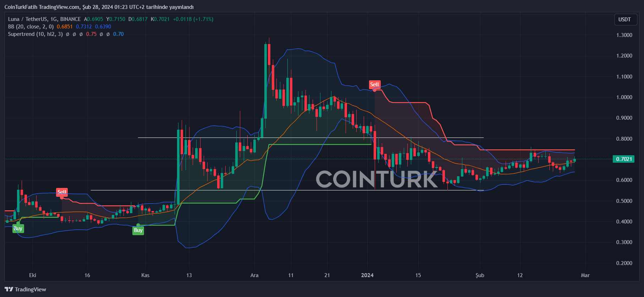Click the BB basis value 0.6851
Screen dimensions: 644x297
point(65,27)
